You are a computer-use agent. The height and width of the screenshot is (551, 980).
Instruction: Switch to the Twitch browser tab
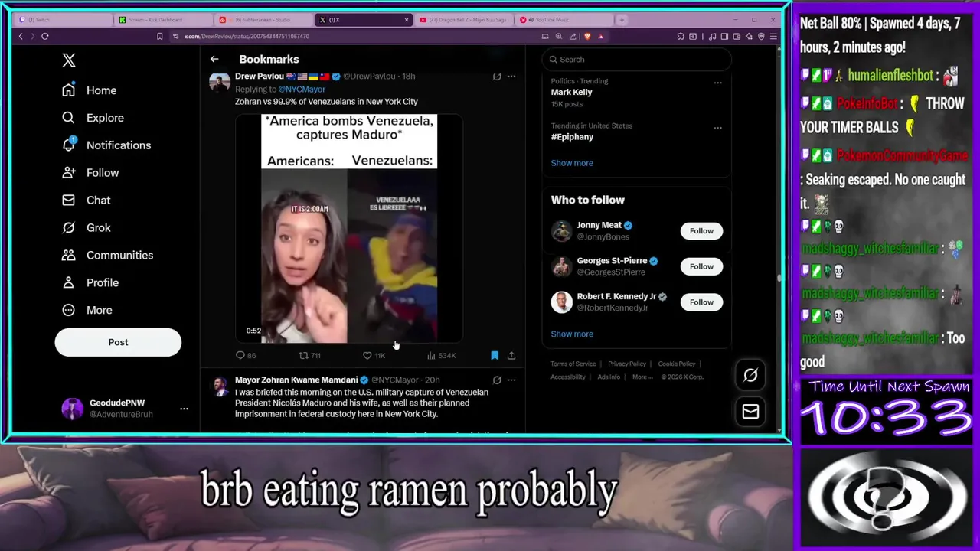coord(61,20)
